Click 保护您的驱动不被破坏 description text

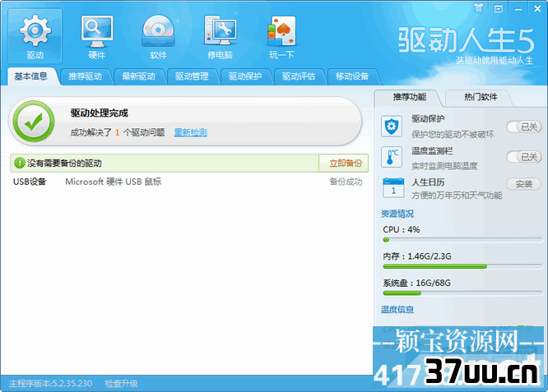tap(453, 135)
